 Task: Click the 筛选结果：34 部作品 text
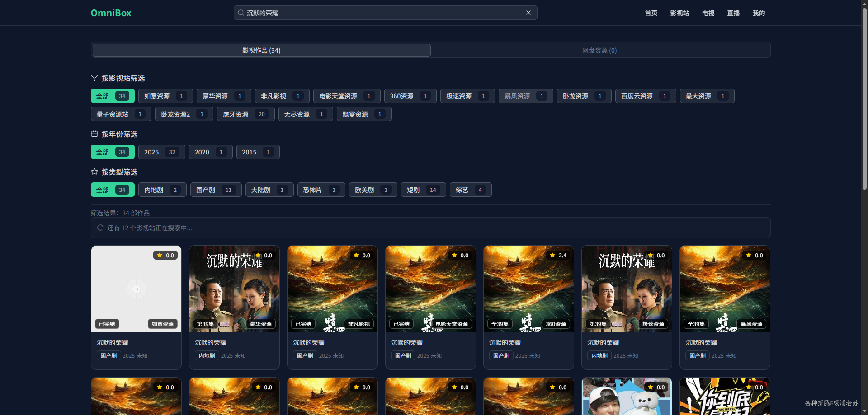(120, 213)
